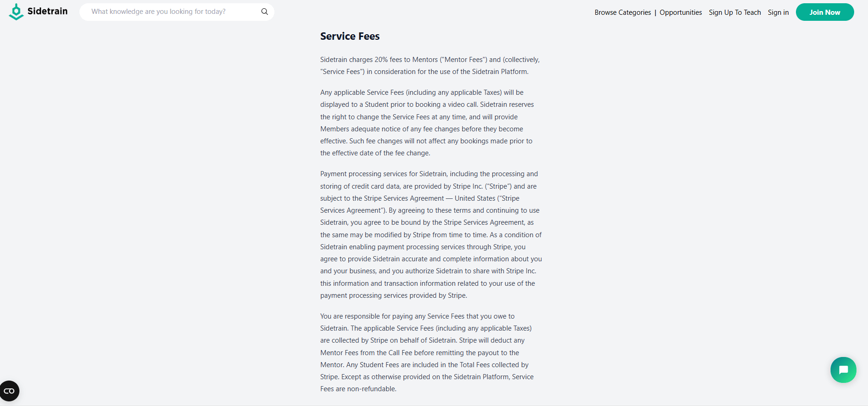Click the Sidetrain green logo icon
This screenshot has width=868, height=406.
pyautogui.click(x=16, y=12)
